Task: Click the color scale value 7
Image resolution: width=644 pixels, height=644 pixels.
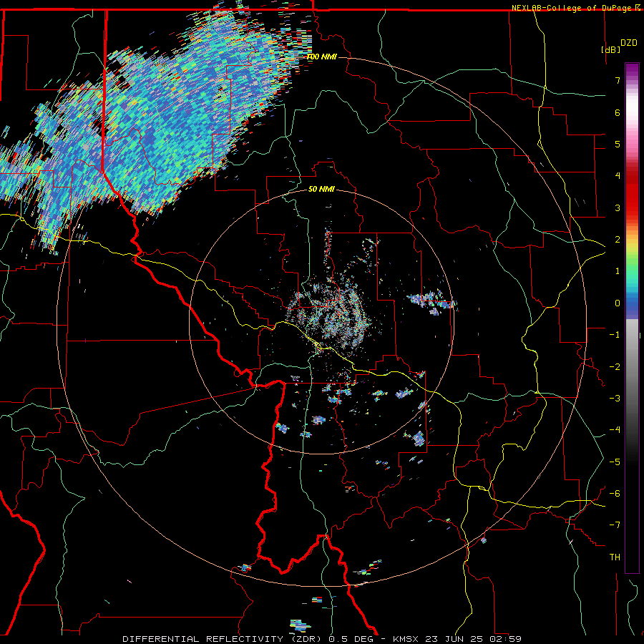Action: 618,80
